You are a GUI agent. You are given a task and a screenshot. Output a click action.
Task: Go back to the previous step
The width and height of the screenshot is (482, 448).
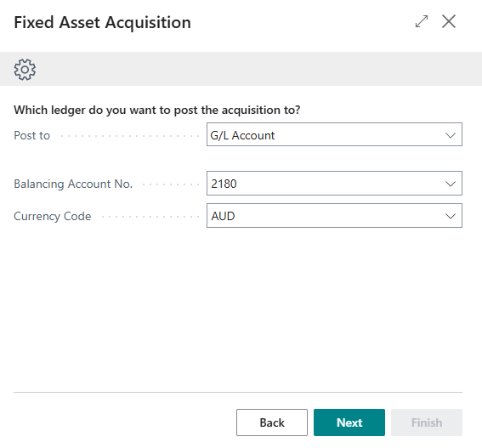click(x=272, y=422)
